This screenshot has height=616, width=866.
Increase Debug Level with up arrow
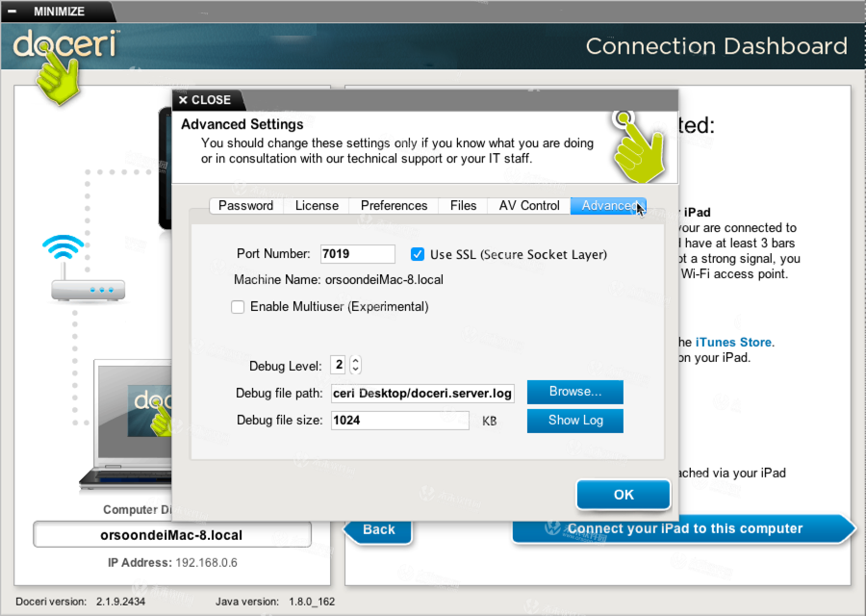click(x=356, y=360)
